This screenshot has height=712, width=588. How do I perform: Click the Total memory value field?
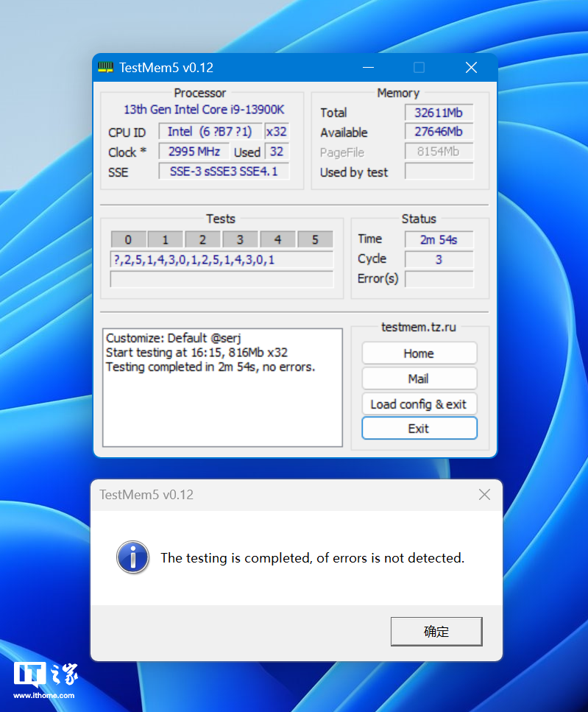point(439,113)
